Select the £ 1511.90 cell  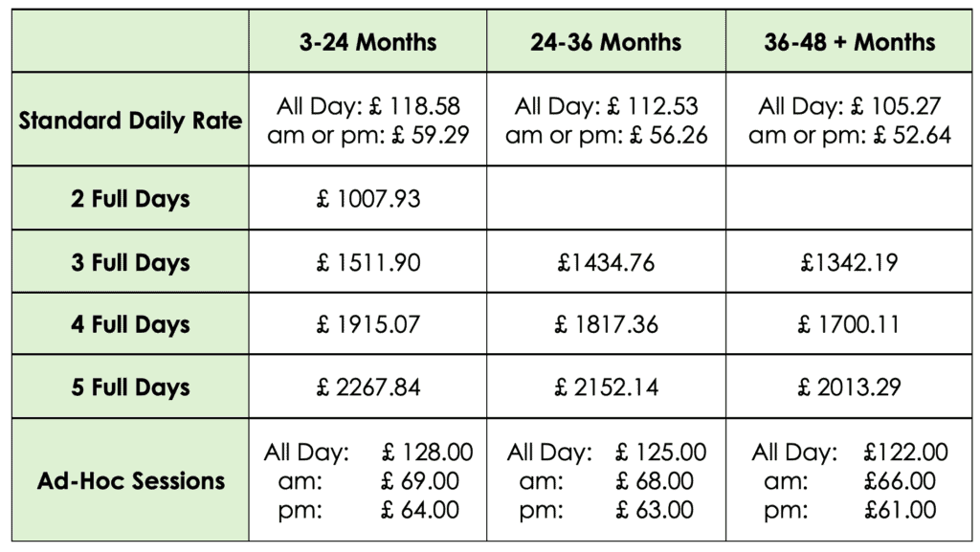pos(367,261)
